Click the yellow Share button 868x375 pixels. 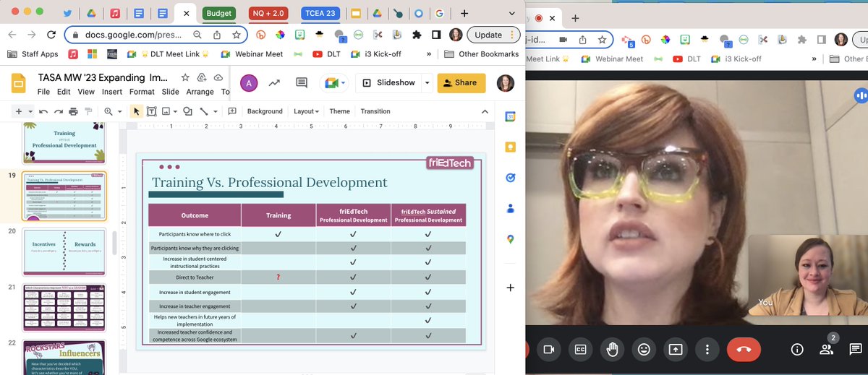point(461,83)
